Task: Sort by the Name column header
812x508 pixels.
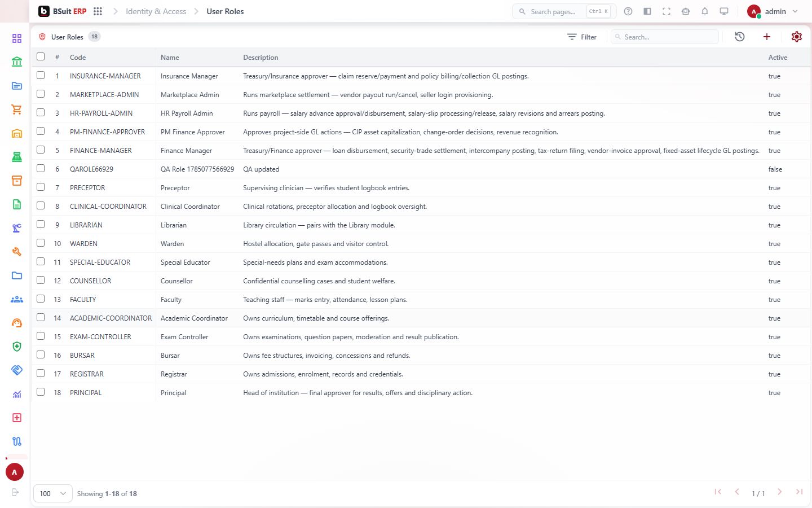Action: [170, 58]
